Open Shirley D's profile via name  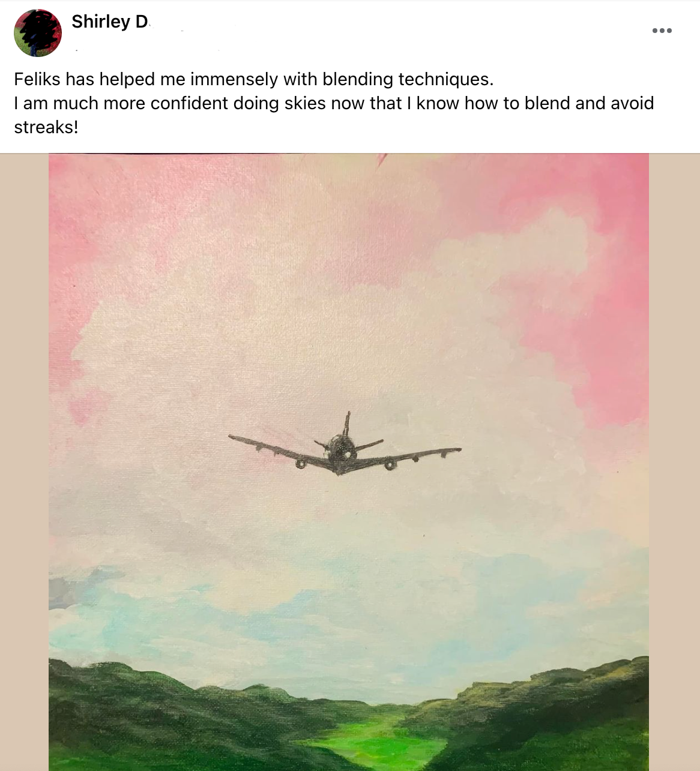109,22
